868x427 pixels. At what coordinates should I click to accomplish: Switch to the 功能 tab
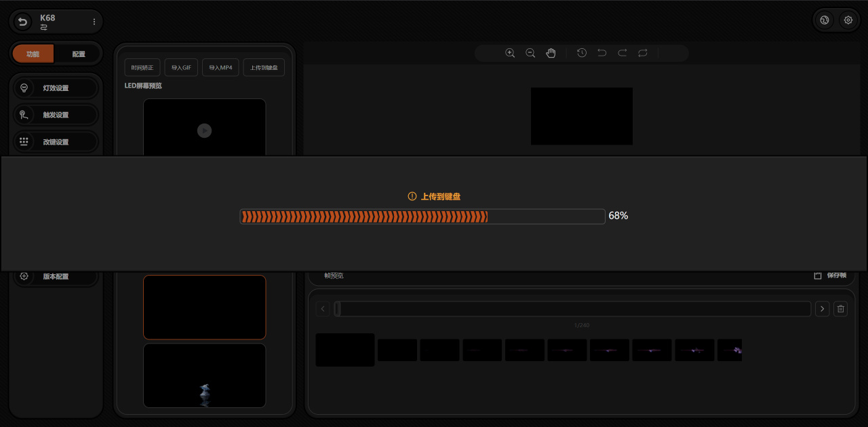point(33,54)
